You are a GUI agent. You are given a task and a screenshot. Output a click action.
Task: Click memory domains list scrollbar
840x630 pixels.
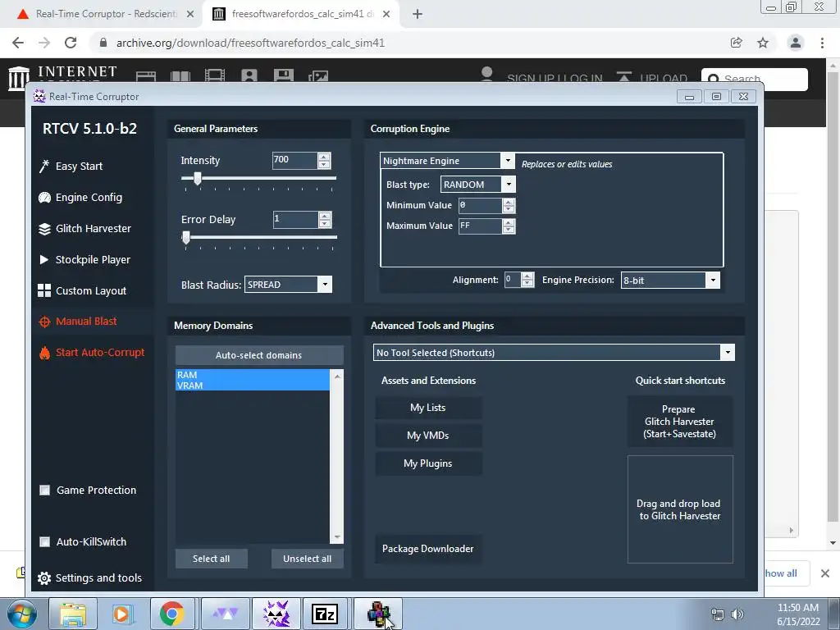(337, 456)
